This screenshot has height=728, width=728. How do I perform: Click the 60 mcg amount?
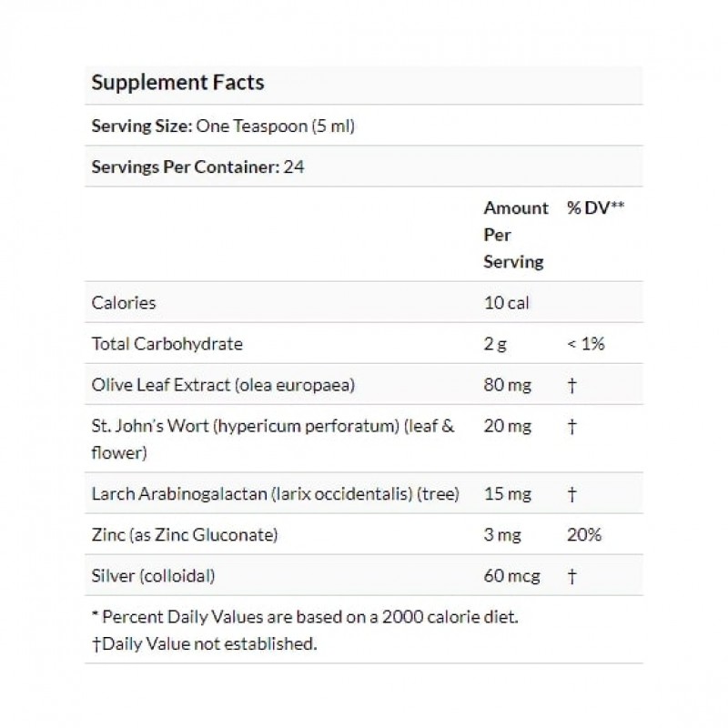pyautogui.click(x=510, y=576)
